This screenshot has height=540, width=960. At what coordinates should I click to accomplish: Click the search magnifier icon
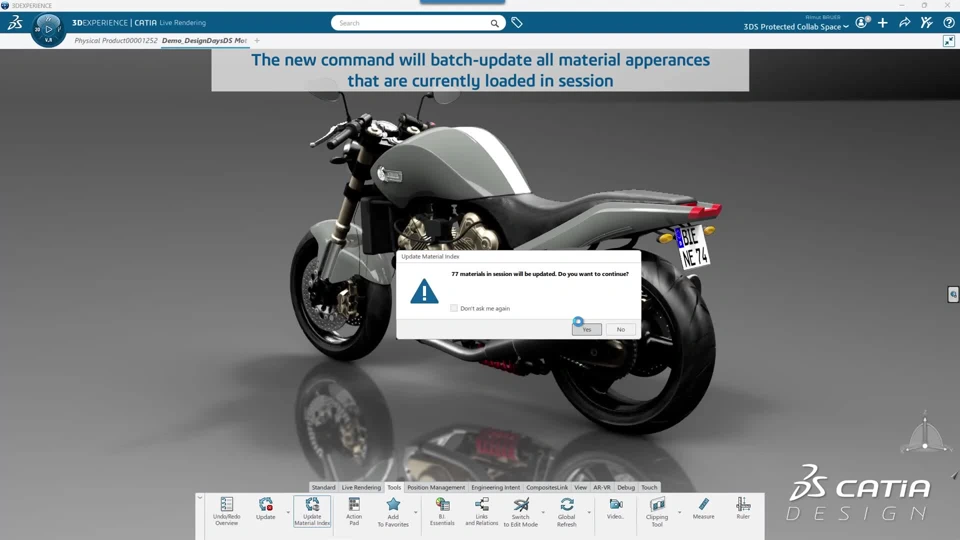point(494,23)
